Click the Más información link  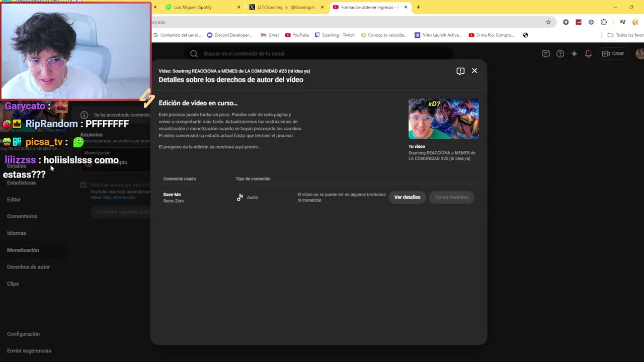tap(119, 198)
